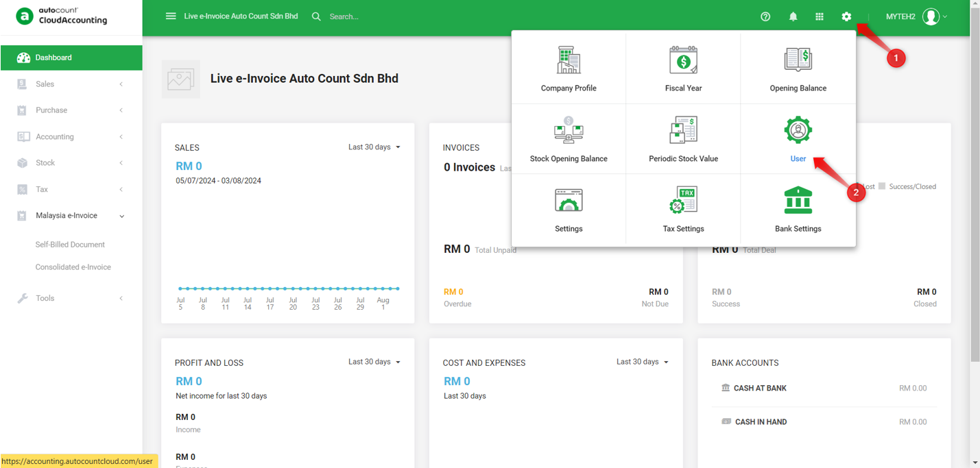Click the Cash in Hand icon

pos(726,421)
